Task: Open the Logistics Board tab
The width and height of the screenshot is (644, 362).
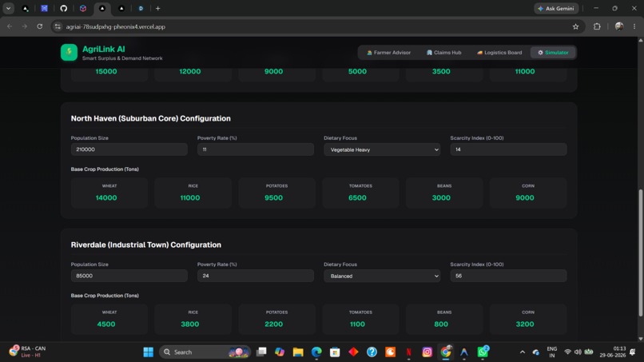Action: (499, 53)
